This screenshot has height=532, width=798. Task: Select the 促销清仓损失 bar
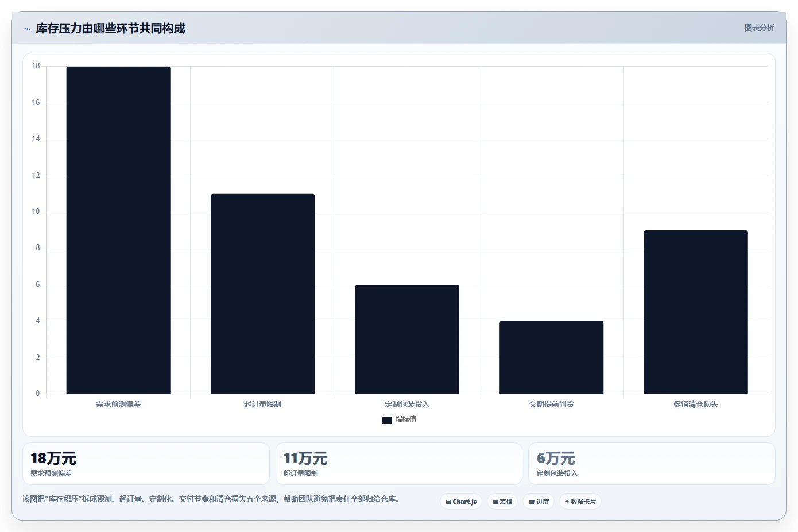(696, 312)
